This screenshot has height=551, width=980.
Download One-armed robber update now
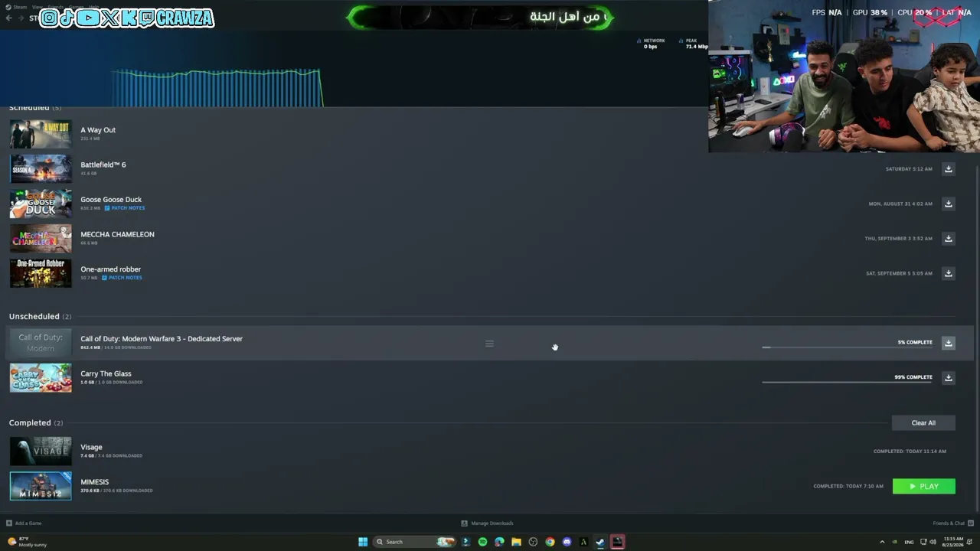pyautogui.click(x=948, y=273)
